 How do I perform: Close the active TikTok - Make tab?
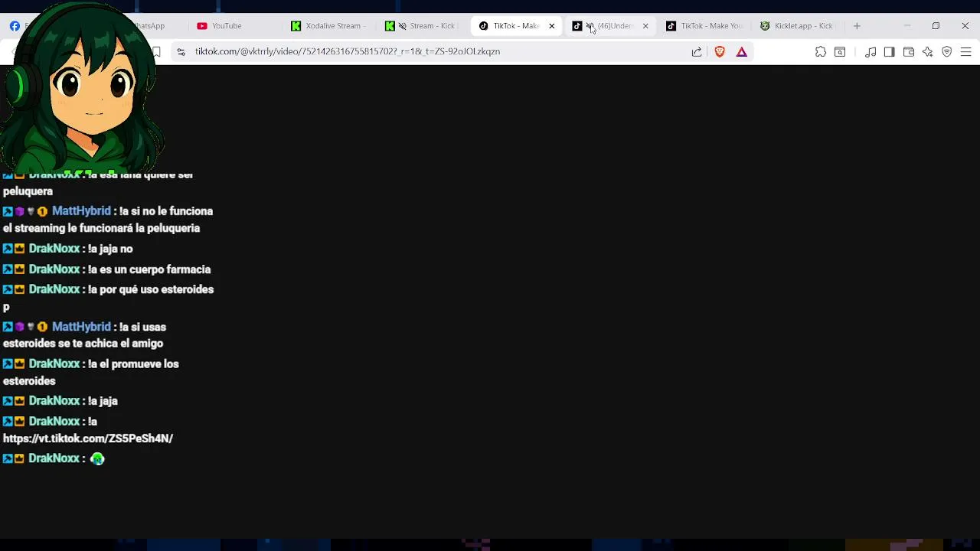point(551,26)
